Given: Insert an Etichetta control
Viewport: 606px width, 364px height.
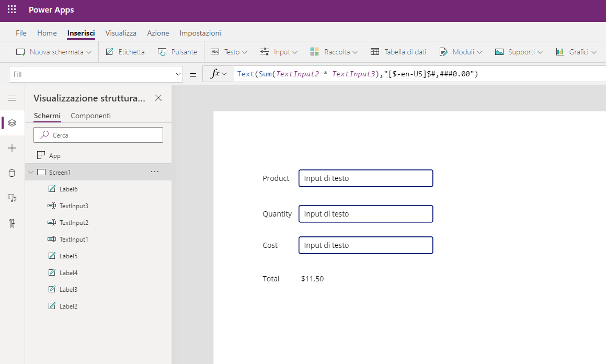Looking at the screenshot, I should (x=125, y=52).
